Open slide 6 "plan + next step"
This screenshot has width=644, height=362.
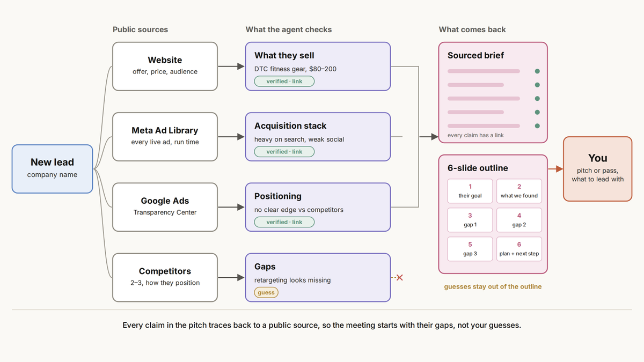coord(519,249)
